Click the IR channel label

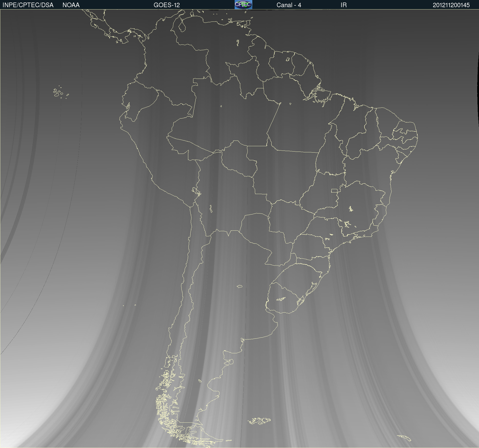click(x=343, y=5)
